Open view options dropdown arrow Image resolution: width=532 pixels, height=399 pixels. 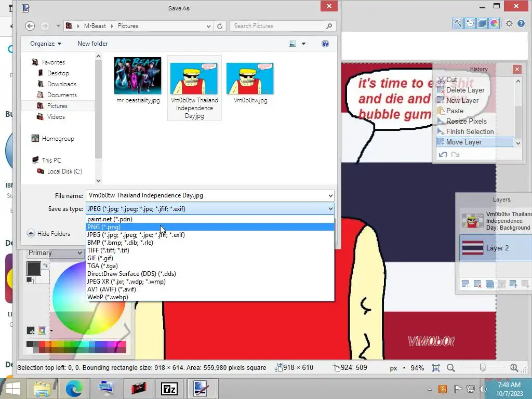coord(303,44)
